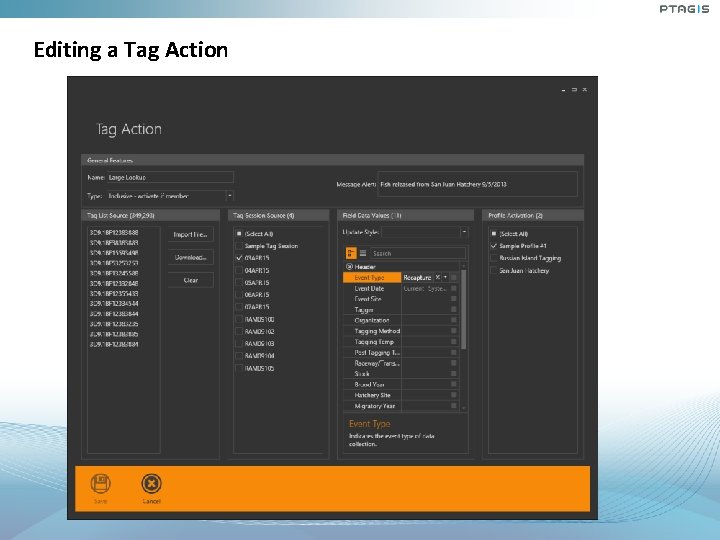
Task: Uncheck the 03APR15 tag session
Action: (x=239, y=258)
